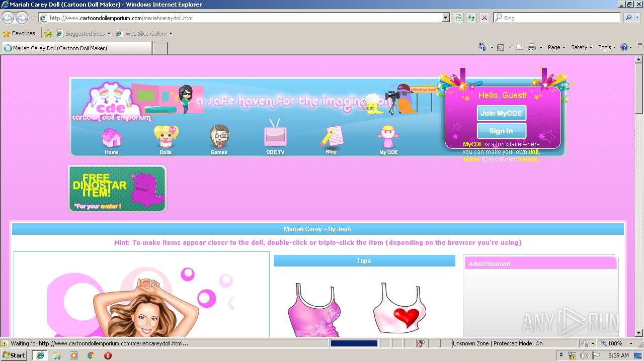The height and width of the screenshot is (362, 644).
Task: Click the browser Forward arrow button
Action: tap(22, 18)
